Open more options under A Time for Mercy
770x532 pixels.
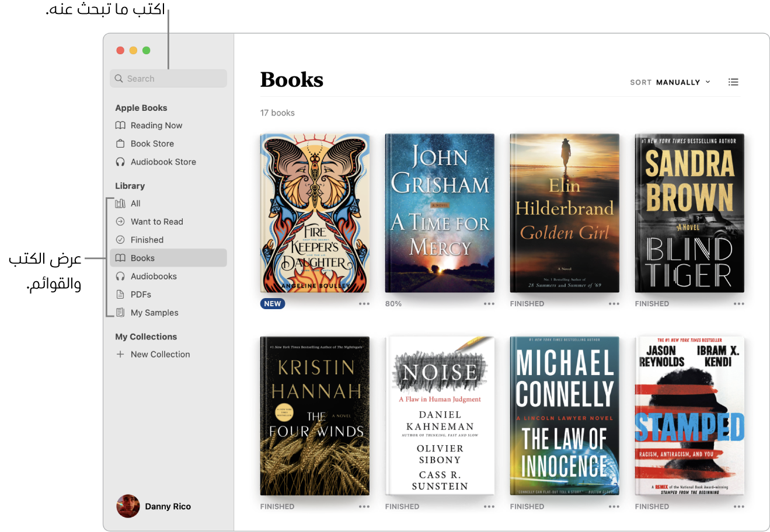[x=489, y=304]
